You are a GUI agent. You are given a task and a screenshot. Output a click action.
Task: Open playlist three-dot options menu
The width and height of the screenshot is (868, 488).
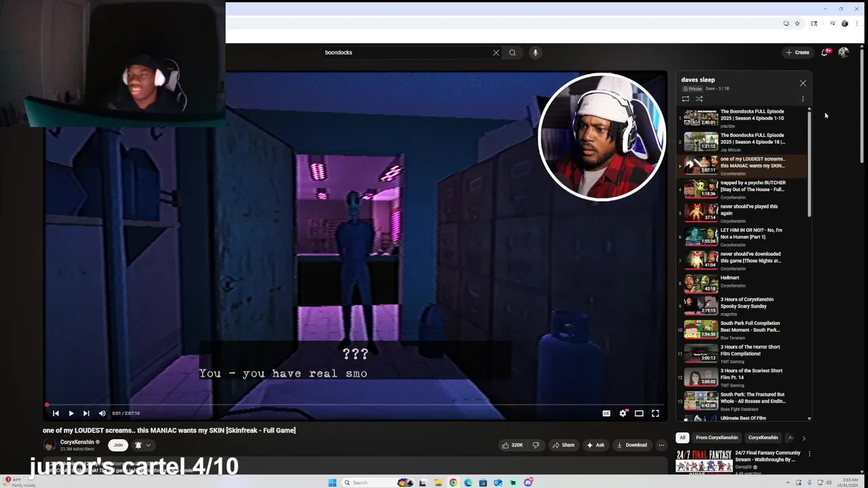click(x=803, y=99)
